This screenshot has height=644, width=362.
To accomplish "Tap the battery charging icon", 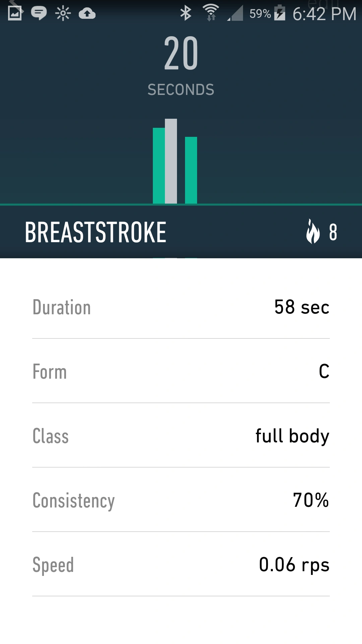I will tap(280, 13).
